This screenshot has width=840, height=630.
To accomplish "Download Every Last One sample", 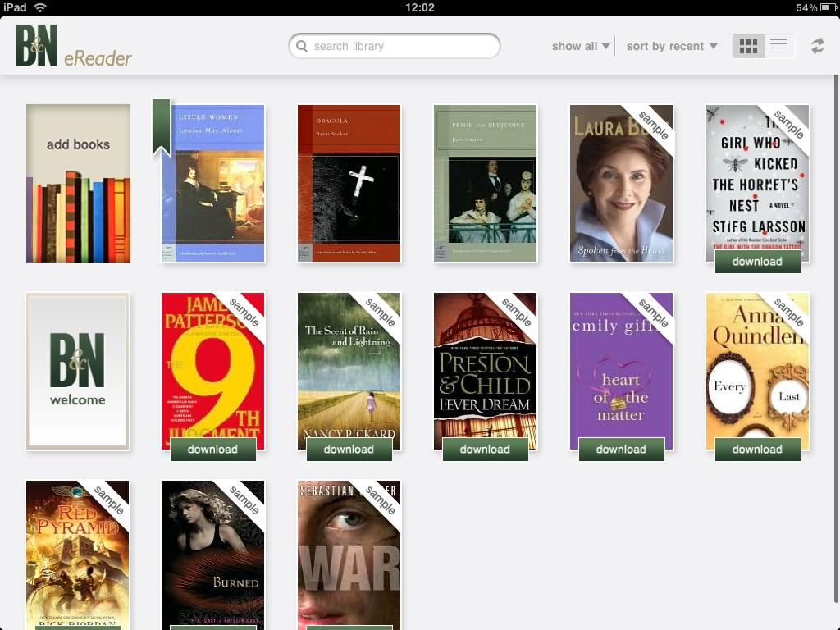I will (x=757, y=450).
